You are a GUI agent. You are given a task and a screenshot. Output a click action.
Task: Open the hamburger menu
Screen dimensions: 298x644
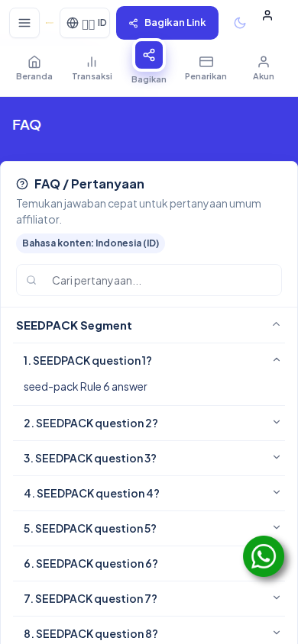click(x=24, y=23)
